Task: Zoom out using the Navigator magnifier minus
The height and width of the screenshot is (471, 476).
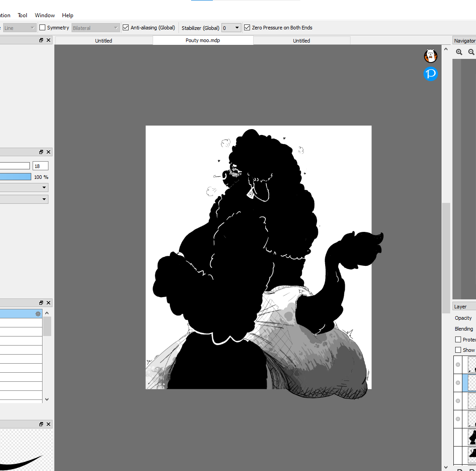Action: pyautogui.click(x=471, y=52)
